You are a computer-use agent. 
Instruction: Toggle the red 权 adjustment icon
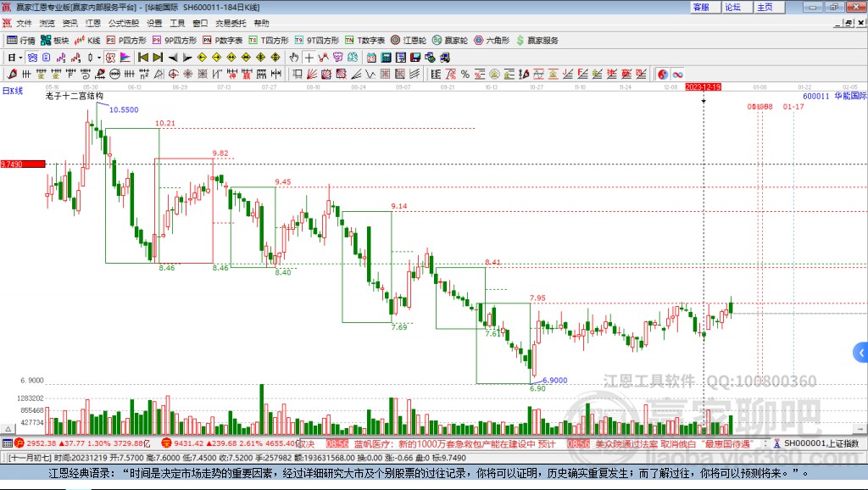(x=111, y=58)
